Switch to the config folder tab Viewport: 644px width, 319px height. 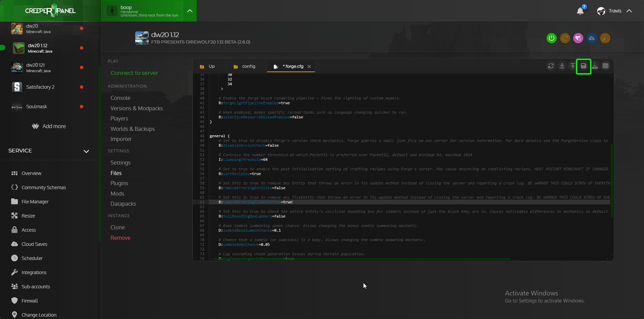[x=244, y=66]
